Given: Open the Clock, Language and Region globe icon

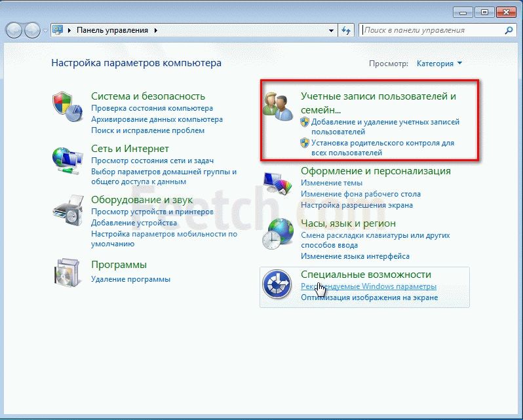Looking at the screenshot, I should click(x=278, y=234).
